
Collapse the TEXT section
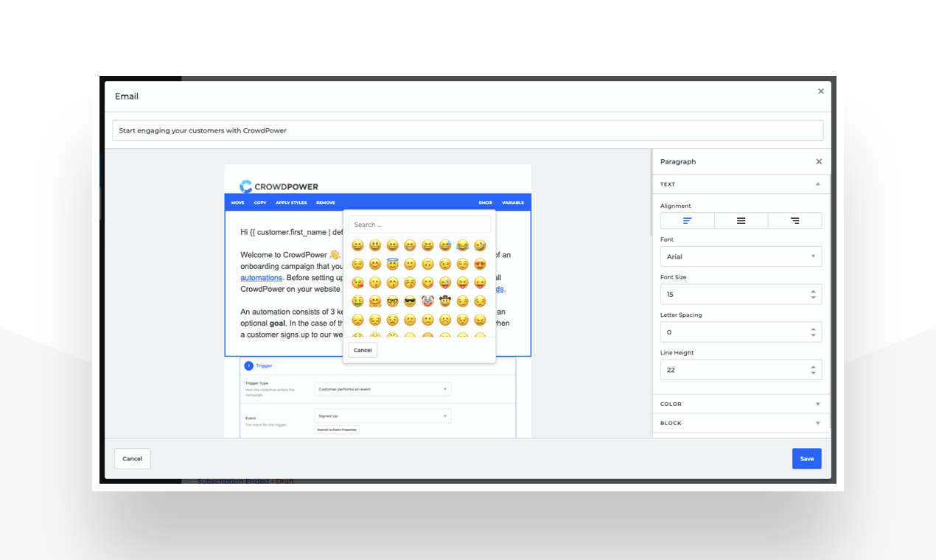pos(741,184)
